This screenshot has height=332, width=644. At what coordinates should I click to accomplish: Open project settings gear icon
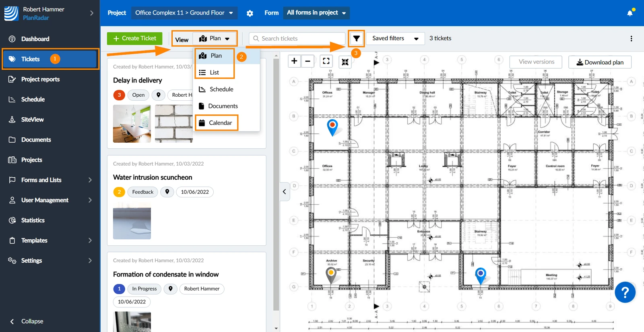pos(250,13)
